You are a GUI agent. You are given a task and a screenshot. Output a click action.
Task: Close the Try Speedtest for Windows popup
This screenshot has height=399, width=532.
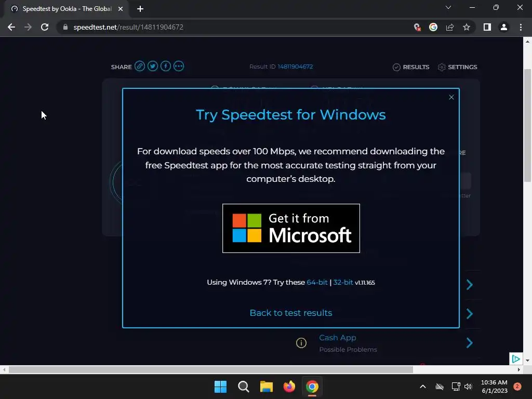pyautogui.click(x=451, y=97)
